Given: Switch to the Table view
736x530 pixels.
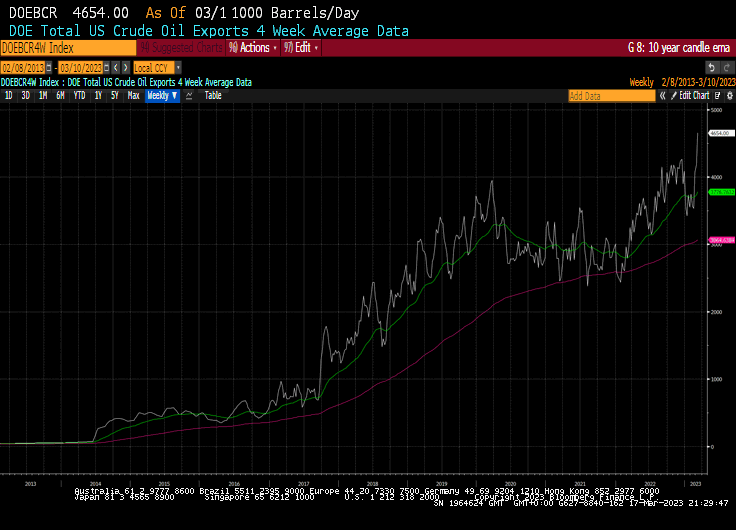Looking at the screenshot, I should click(213, 96).
